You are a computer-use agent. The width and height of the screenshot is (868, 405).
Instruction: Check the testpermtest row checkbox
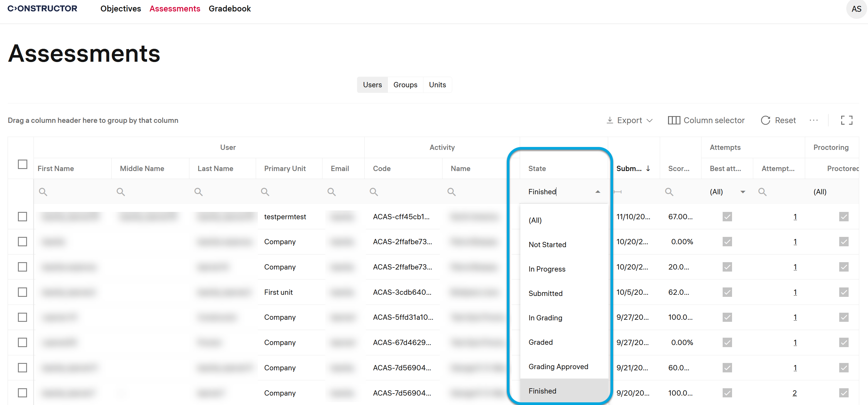[23, 217]
